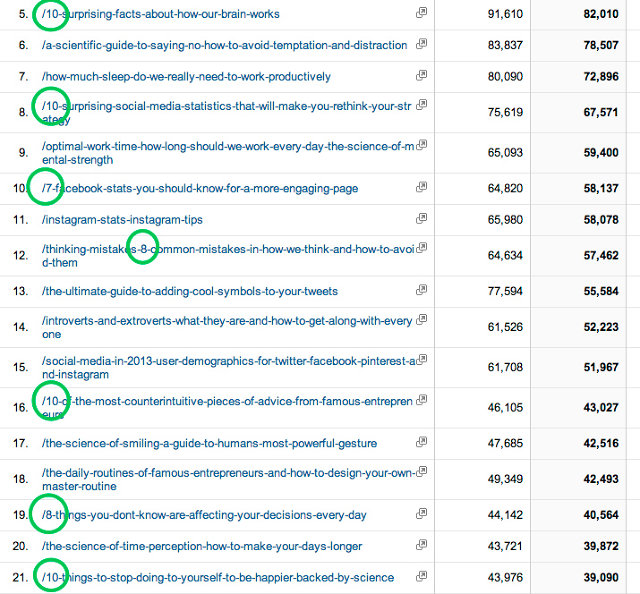Select unique pageviews value 67,571
Image resolution: width=640 pixels, height=594 pixels.
pos(601,112)
